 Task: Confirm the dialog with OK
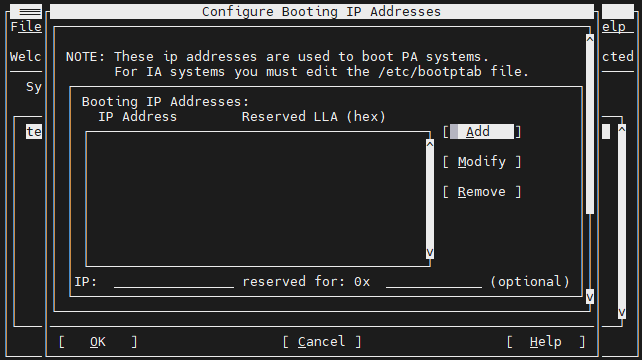point(98,342)
